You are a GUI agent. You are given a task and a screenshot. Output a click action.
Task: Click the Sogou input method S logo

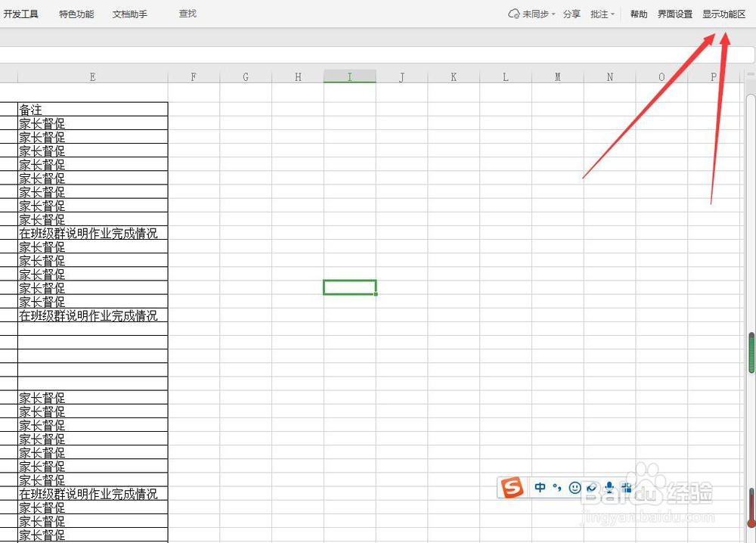point(512,487)
